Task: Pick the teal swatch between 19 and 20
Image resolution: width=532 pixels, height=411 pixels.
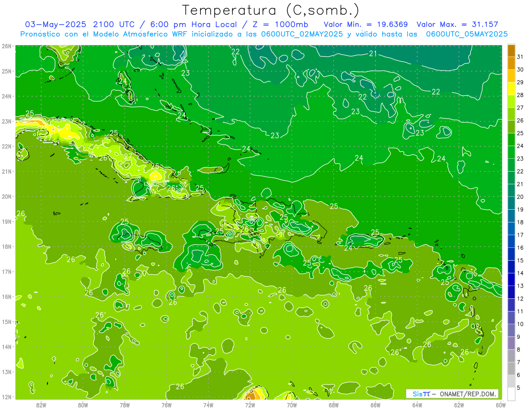Action: click(x=511, y=204)
